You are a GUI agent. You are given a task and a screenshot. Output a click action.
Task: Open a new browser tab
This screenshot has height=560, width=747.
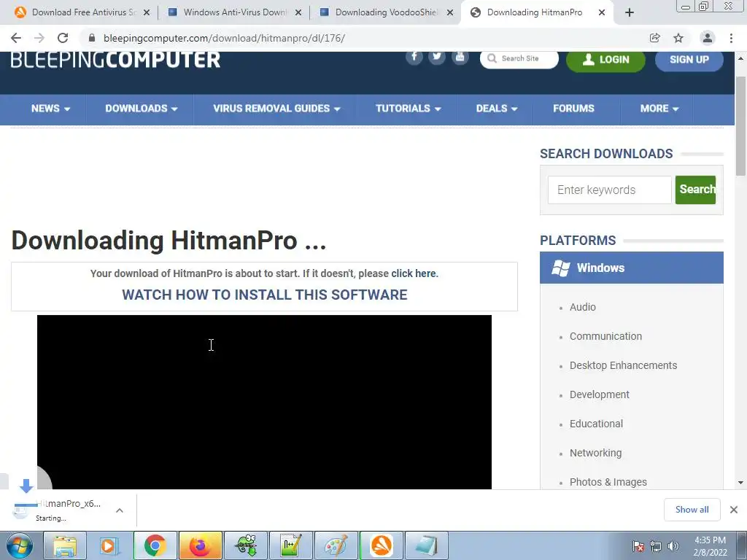630,12
